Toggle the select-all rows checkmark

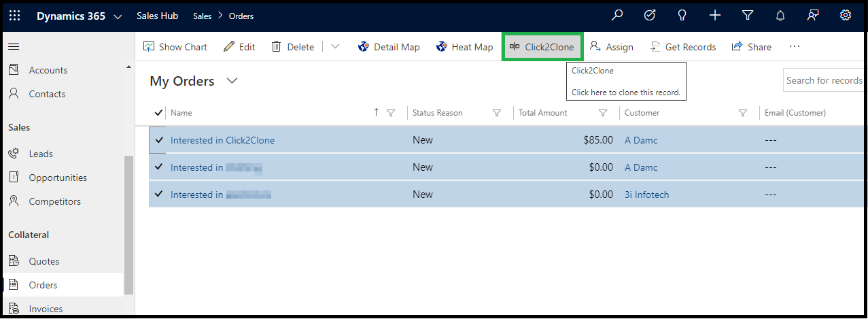pyautogui.click(x=158, y=113)
